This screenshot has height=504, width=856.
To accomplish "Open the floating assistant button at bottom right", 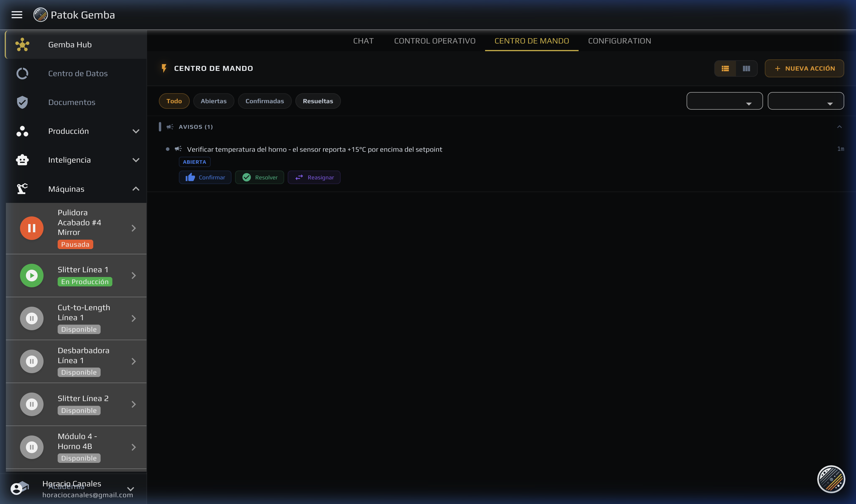I will click(x=830, y=479).
